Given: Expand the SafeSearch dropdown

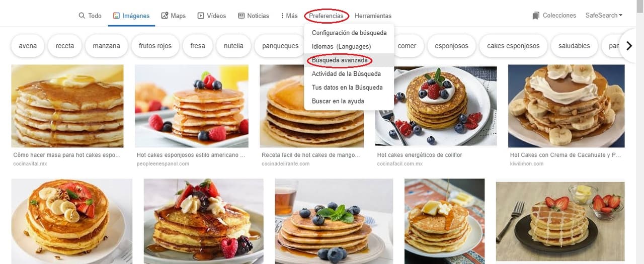Looking at the screenshot, I should tap(604, 16).
